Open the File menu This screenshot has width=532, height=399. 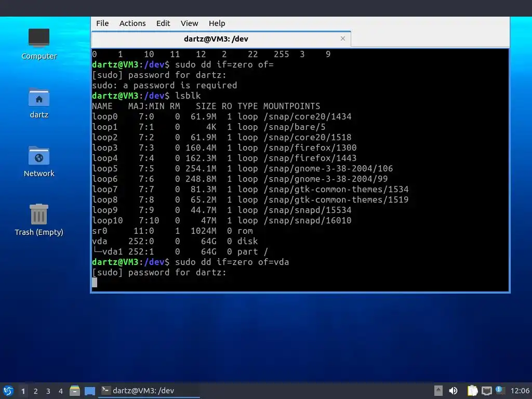point(102,23)
